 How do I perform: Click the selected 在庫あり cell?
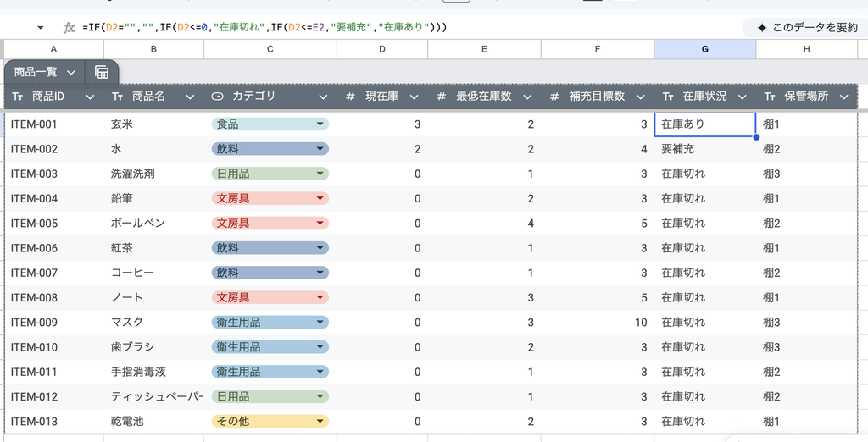tap(704, 124)
